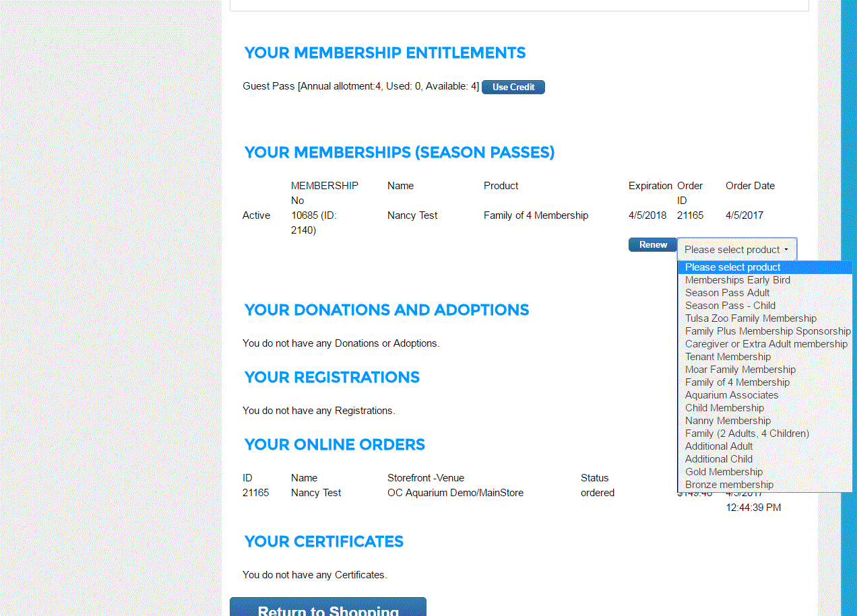The width and height of the screenshot is (857, 616).
Task: Select Season Pass - Child option
Action: (x=730, y=306)
